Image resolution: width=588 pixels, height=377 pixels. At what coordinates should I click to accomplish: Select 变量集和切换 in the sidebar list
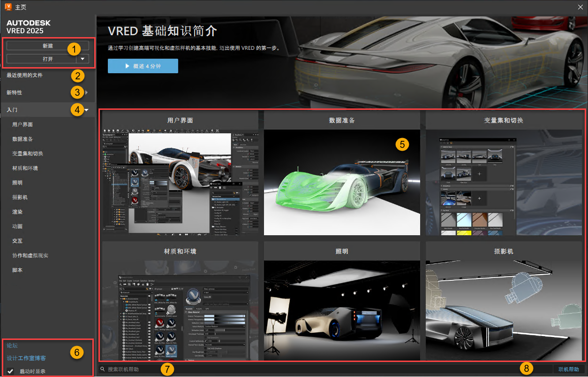pyautogui.click(x=28, y=154)
